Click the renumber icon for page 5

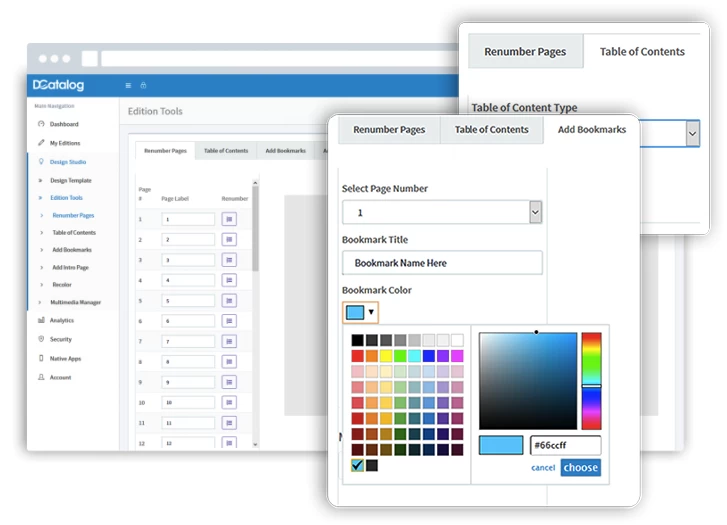click(x=229, y=300)
